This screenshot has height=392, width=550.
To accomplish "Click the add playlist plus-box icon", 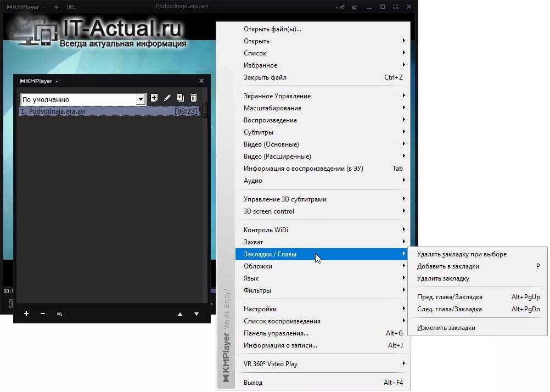I will click(x=154, y=98).
